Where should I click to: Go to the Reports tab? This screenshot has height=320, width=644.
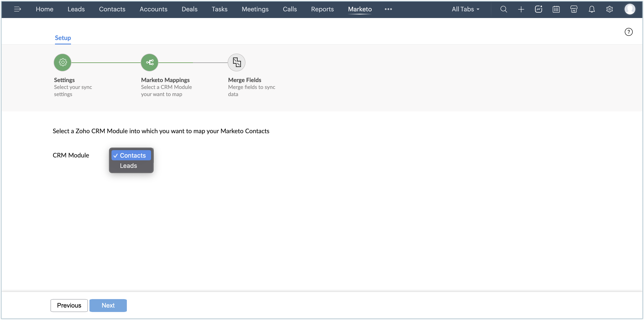[322, 9]
